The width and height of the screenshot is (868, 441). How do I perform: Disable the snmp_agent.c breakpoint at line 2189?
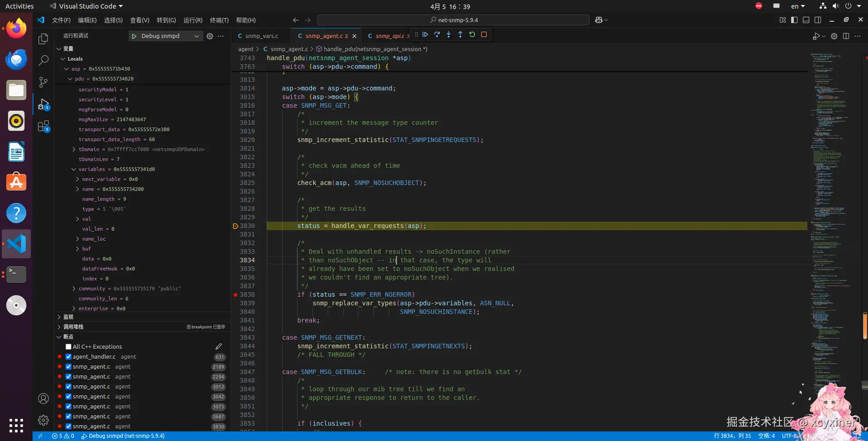[69, 367]
